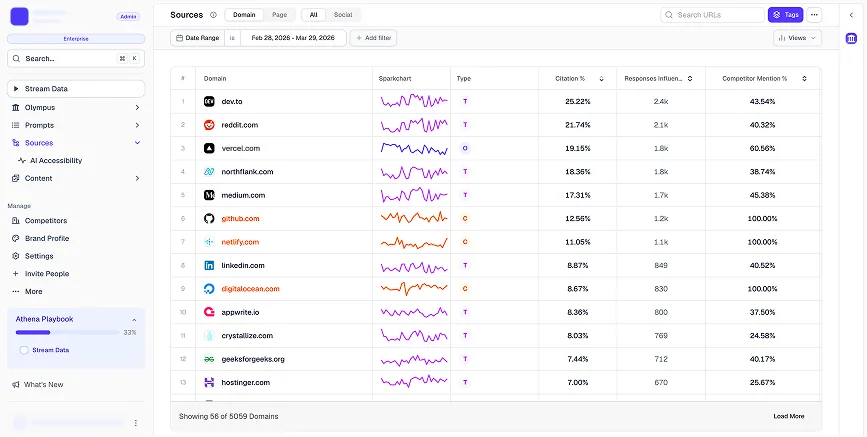Click the Add filter button
The width and height of the screenshot is (867, 437).
373,38
